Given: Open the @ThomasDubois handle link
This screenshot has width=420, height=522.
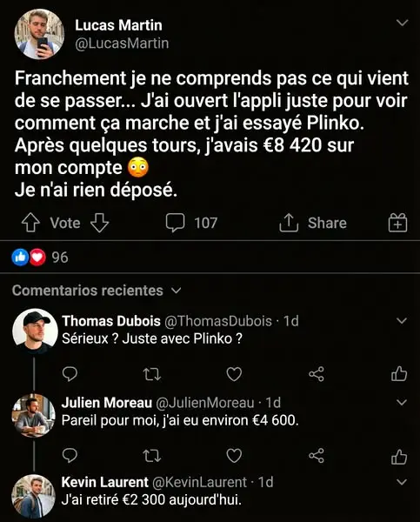Looking at the screenshot, I should [x=218, y=321].
